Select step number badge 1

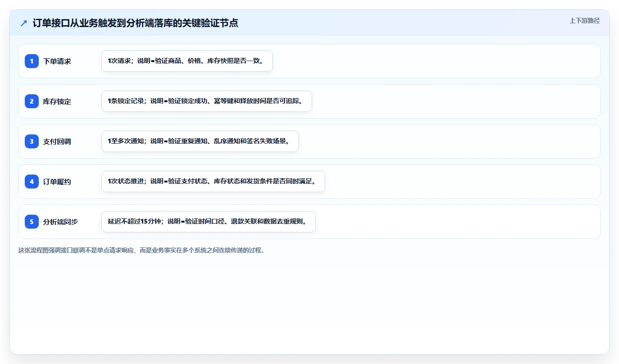32,61
